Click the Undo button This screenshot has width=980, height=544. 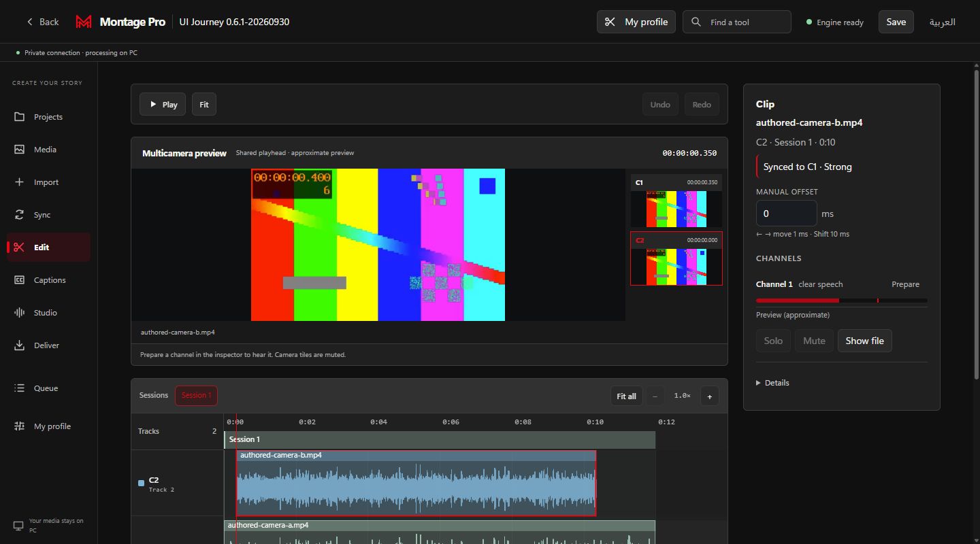tap(660, 105)
